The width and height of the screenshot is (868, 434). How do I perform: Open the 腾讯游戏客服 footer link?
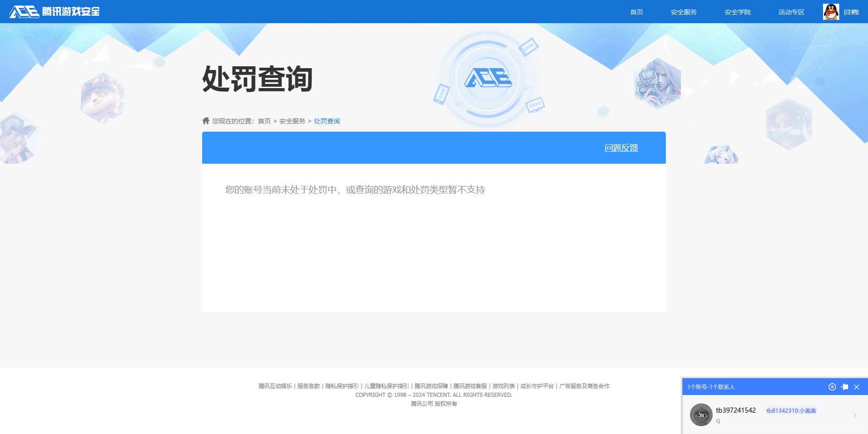[x=470, y=386]
